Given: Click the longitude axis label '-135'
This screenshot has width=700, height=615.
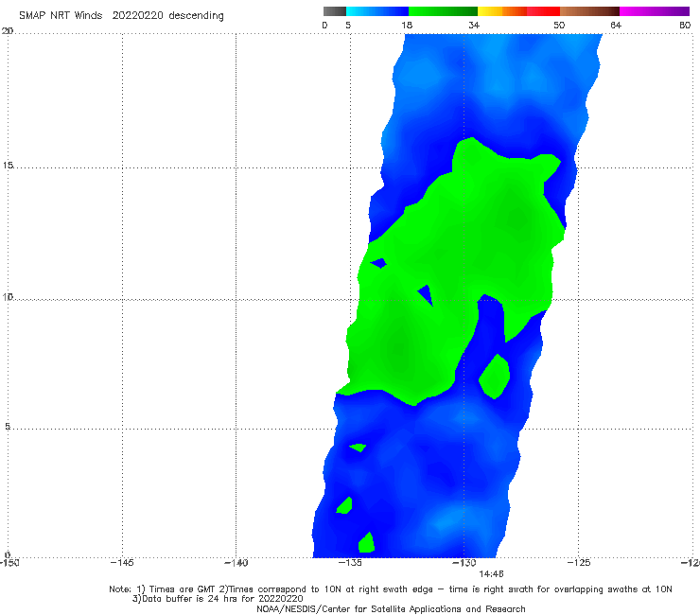Looking at the screenshot, I should click(350, 563).
